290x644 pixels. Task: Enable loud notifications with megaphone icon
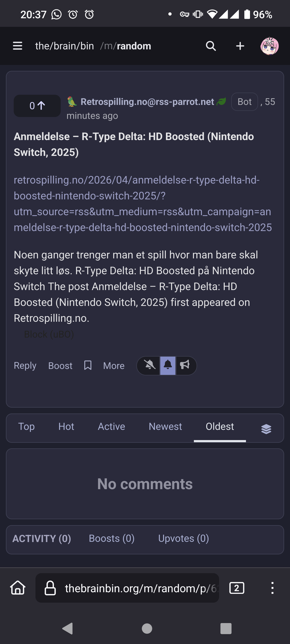point(185,365)
